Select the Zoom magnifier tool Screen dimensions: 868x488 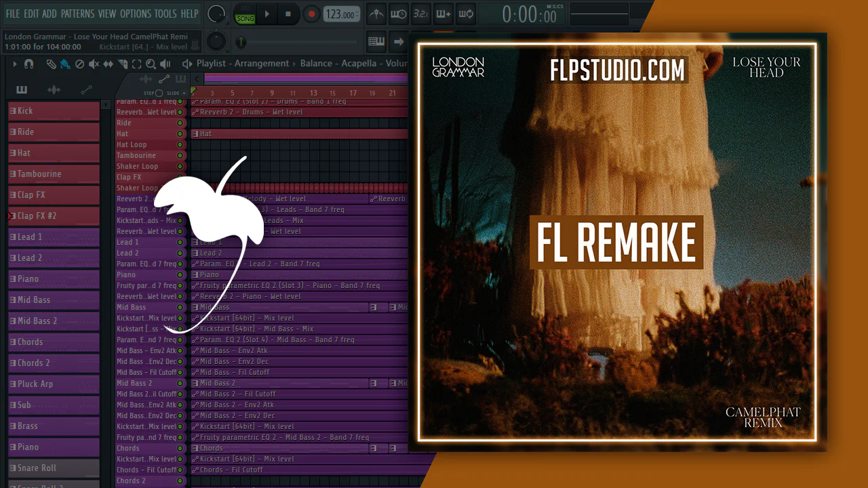point(151,64)
